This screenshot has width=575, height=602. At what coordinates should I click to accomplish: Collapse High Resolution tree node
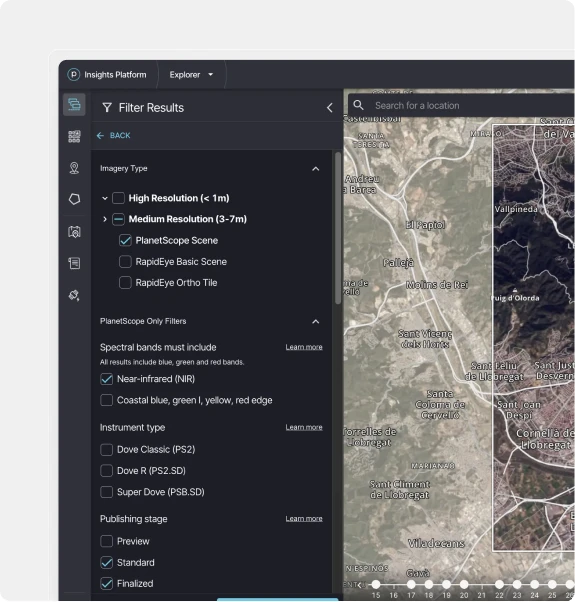click(104, 198)
